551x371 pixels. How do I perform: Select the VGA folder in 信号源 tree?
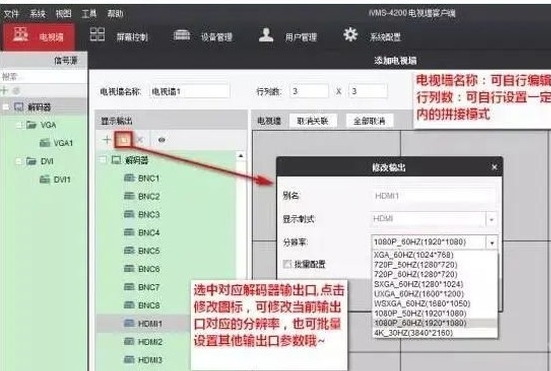click(41, 125)
